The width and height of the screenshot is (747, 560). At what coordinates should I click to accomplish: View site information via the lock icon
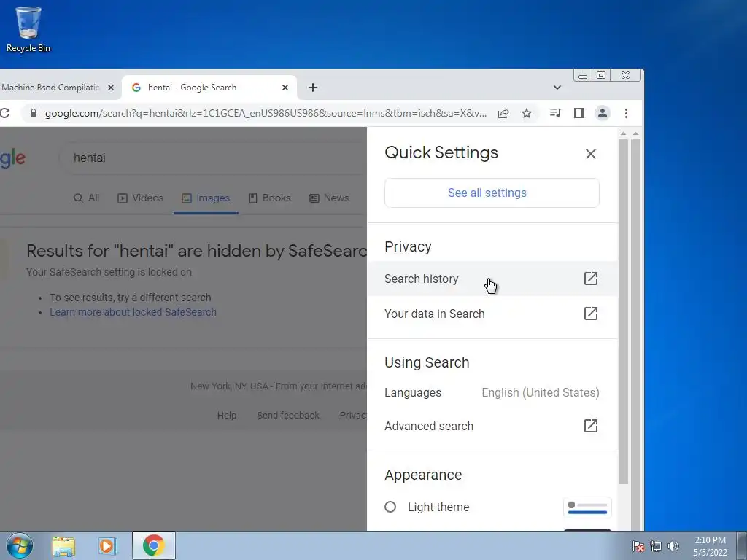(33, 113)
